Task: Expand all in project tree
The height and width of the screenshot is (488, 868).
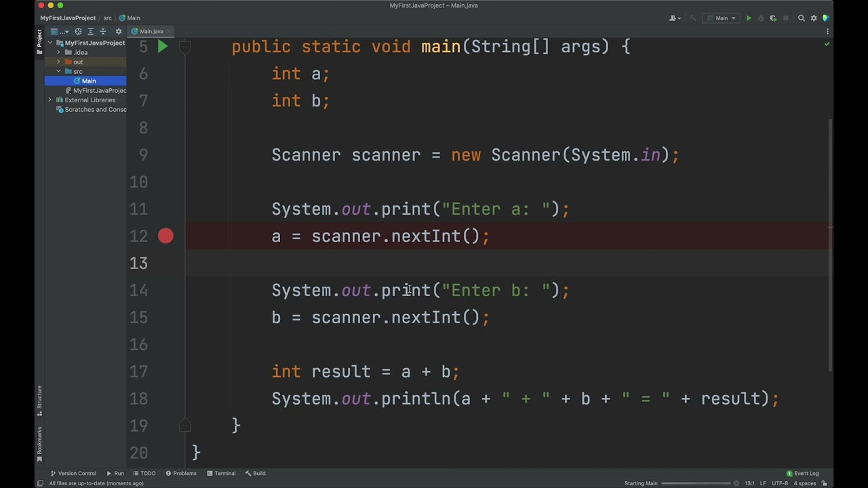Action: click(x=90, y=31)
